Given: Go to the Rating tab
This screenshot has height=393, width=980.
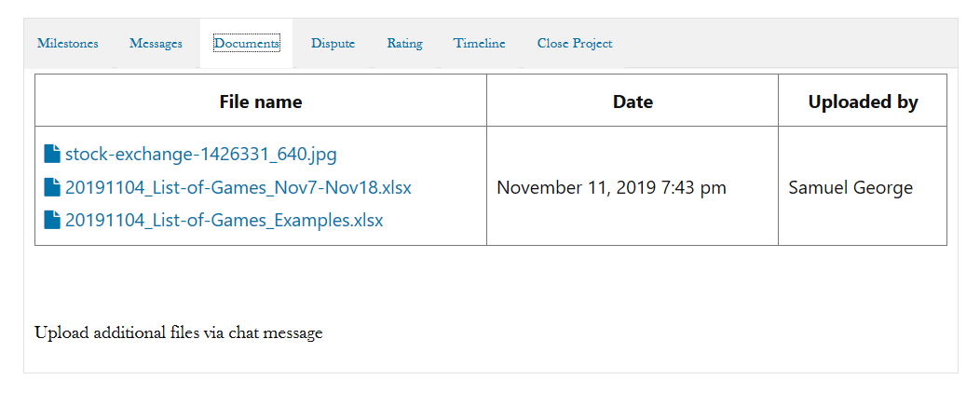Looking at the screenshot, I should pyautogui.click(x=404, y=43).
